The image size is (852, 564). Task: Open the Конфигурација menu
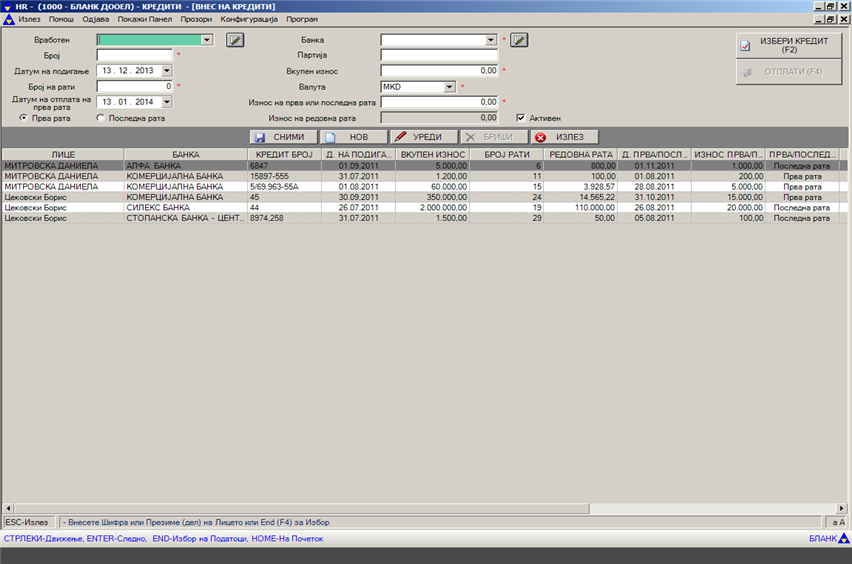pos(248,19)
